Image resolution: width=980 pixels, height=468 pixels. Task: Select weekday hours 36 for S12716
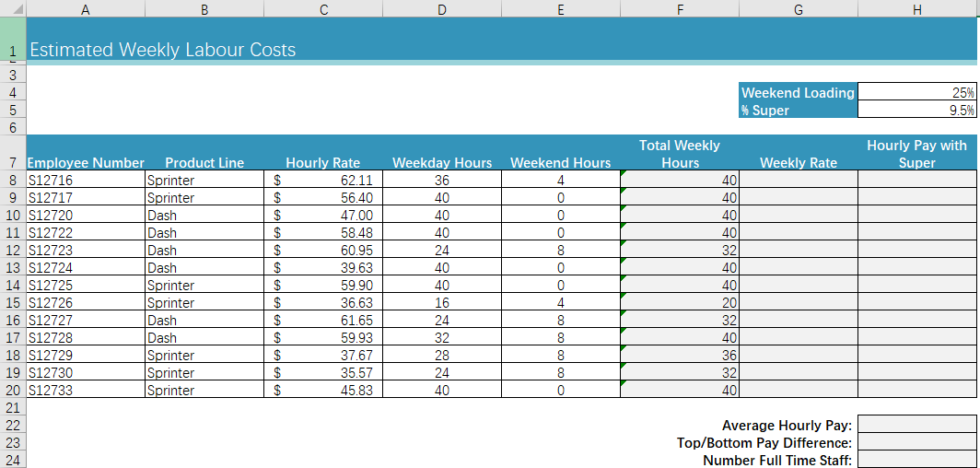(442, 180)
